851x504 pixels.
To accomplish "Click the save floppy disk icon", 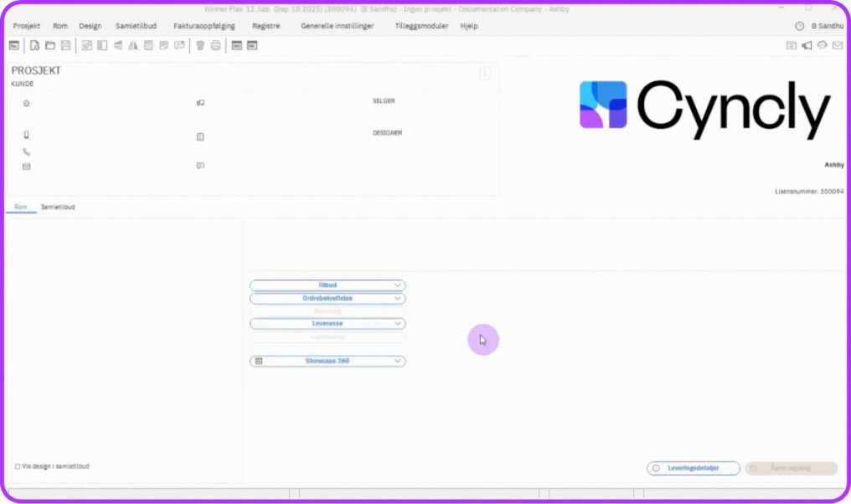I will tap(65, 45).
